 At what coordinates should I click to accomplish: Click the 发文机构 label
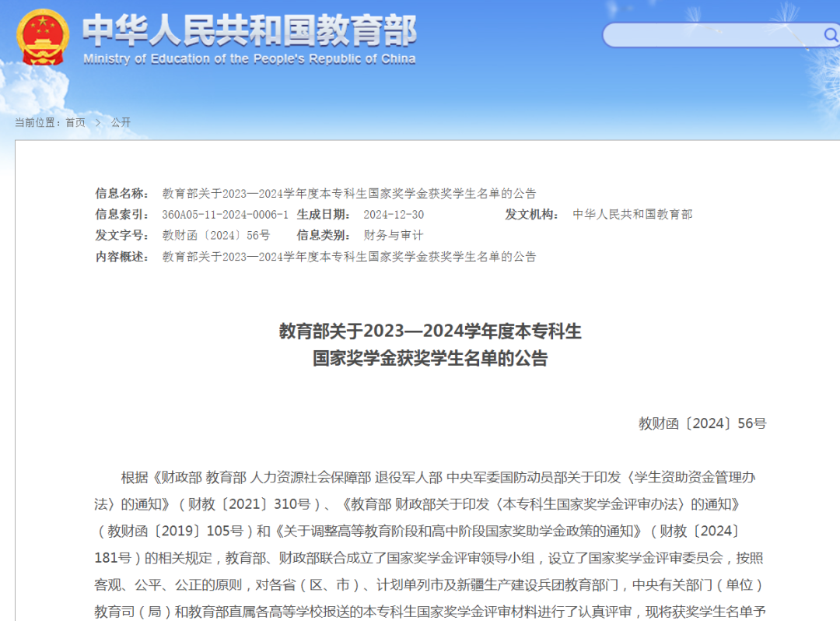532,215
